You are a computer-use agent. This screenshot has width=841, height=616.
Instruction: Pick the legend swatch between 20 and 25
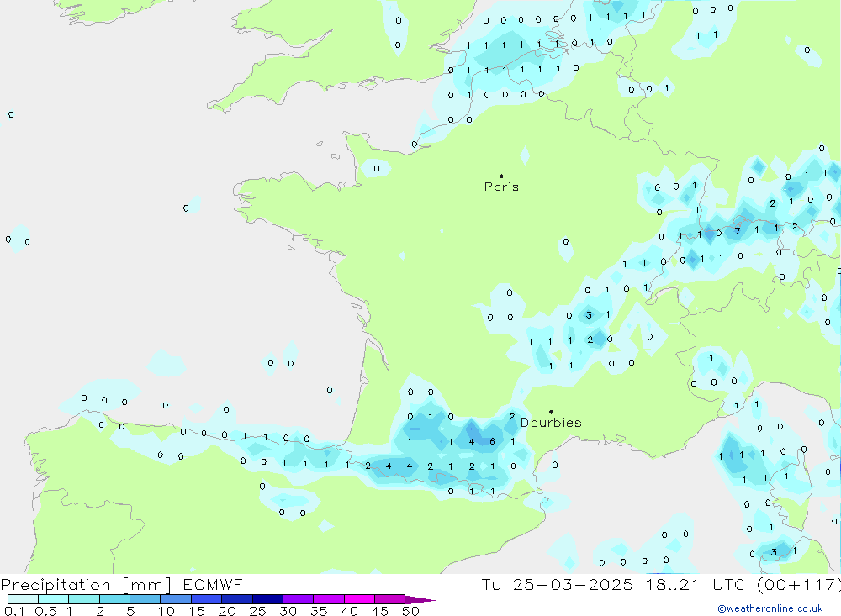237,599
